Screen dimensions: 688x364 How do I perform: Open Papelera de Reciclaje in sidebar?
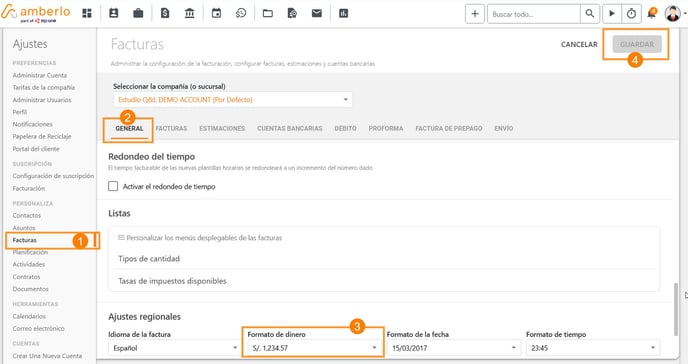click(42, 137)
